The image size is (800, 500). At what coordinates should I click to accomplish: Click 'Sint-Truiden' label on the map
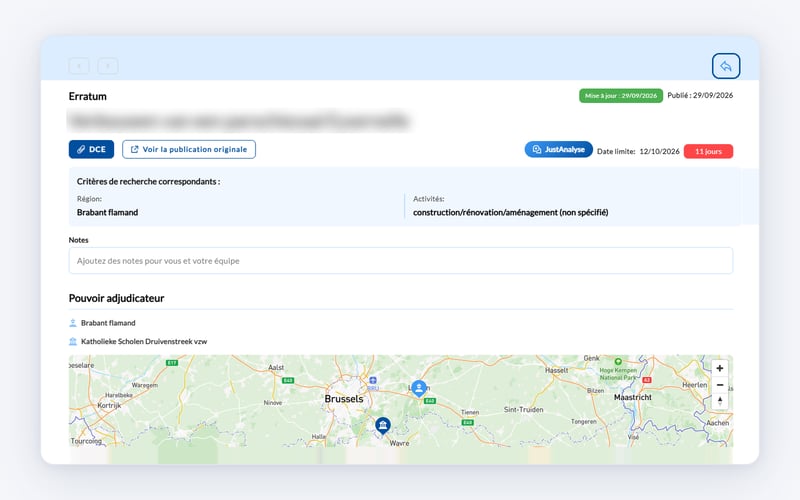coord(523,409)
